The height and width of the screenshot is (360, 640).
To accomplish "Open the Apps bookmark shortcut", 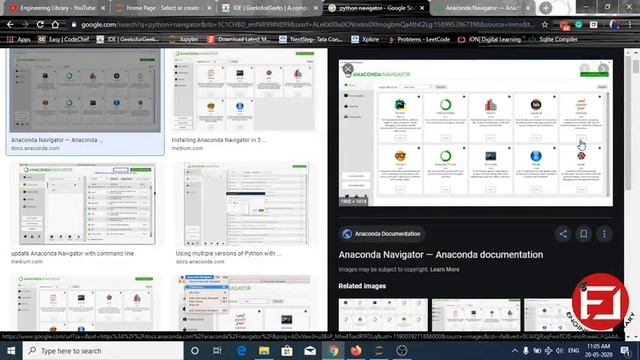I will [x=19, y=39].
